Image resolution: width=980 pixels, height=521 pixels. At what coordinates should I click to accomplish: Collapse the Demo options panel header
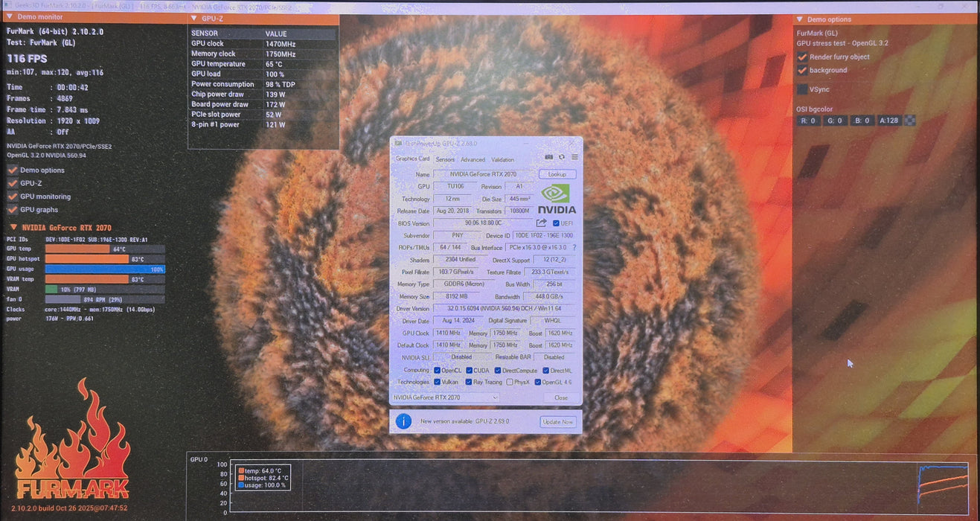pyautogui.click(x=884, y=19)
